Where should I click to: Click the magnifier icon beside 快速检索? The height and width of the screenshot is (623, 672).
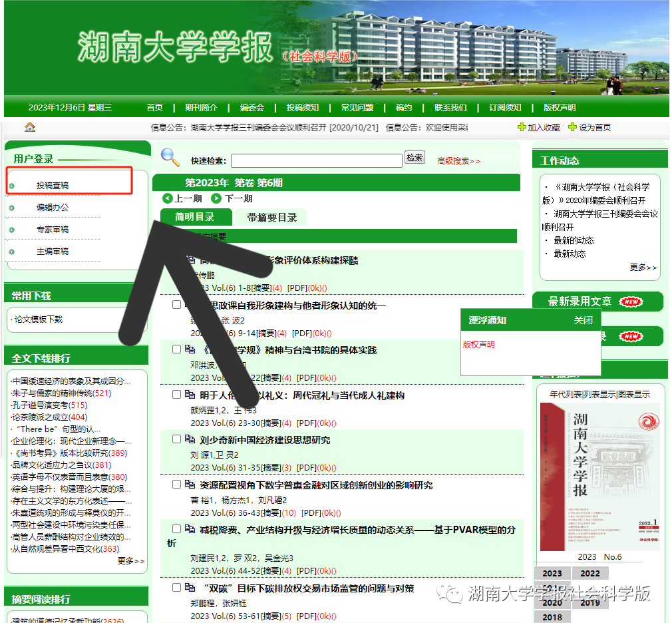170,157
